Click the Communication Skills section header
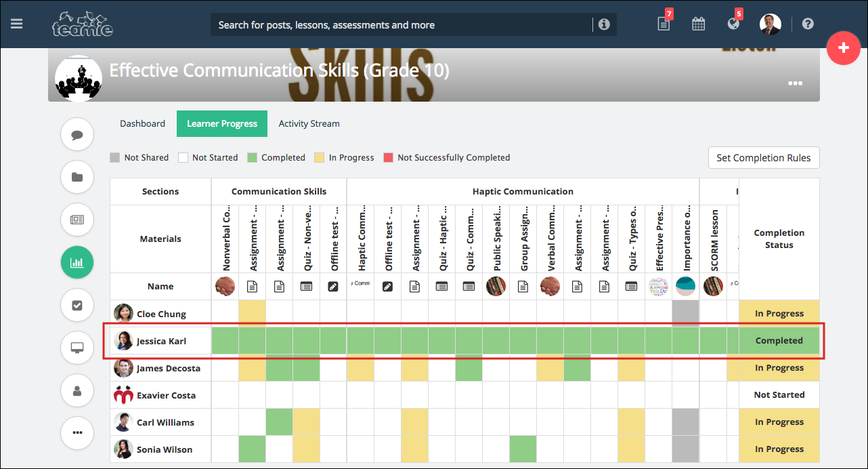 pos(279,192)
